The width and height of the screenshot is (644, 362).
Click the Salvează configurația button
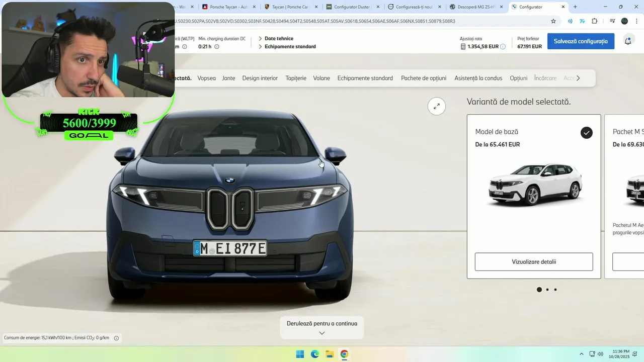click(581, 41)
